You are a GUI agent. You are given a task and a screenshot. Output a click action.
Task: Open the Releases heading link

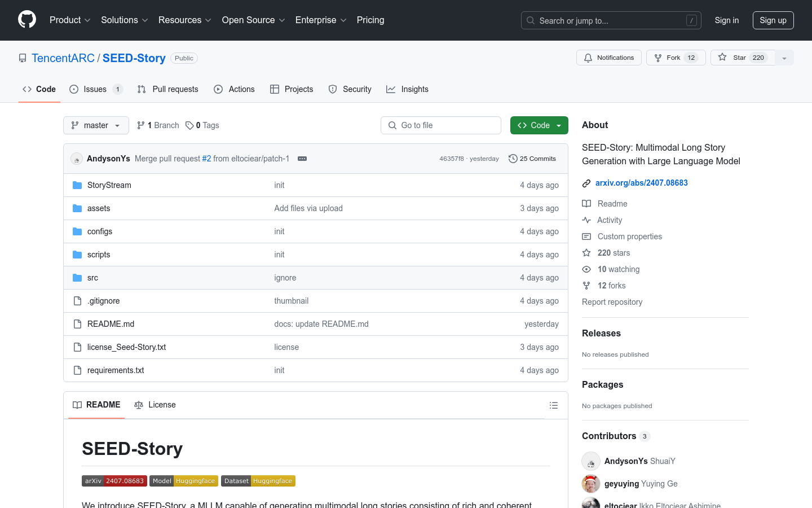point(601,333)
